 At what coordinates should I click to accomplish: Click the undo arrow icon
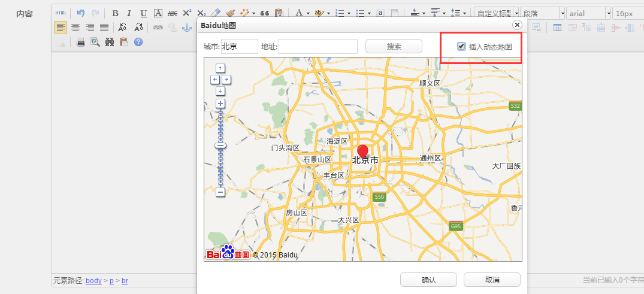[81, 13]
